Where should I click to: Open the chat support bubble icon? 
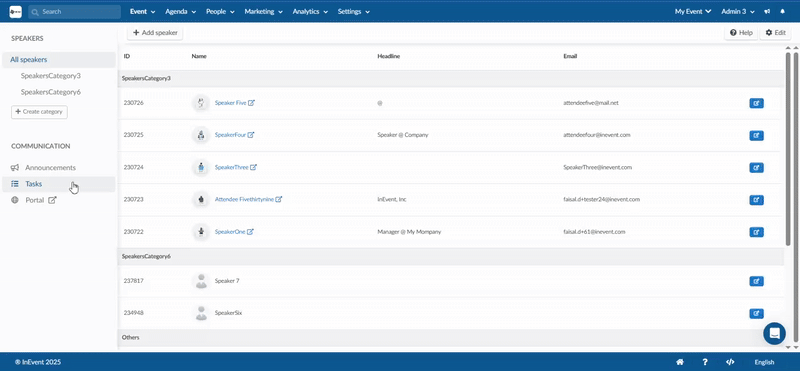click(774, 333)
